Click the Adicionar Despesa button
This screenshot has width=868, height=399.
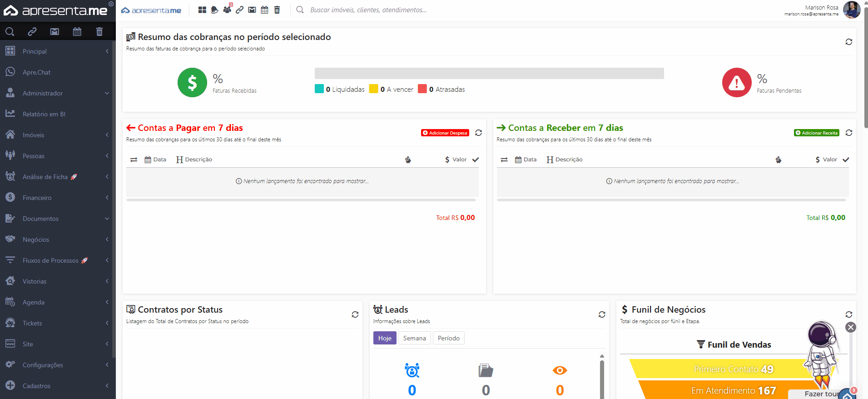(445, 133)
